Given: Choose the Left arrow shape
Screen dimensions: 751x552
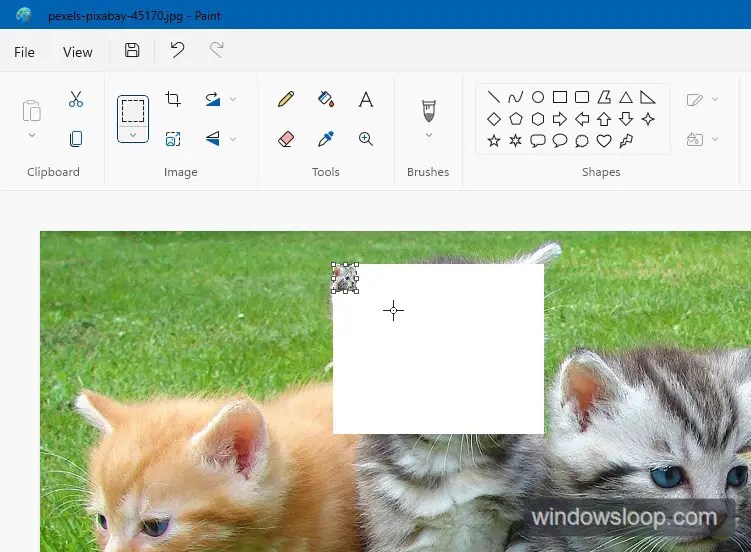Looking at the screenshot, I should [x=582, y=119].
